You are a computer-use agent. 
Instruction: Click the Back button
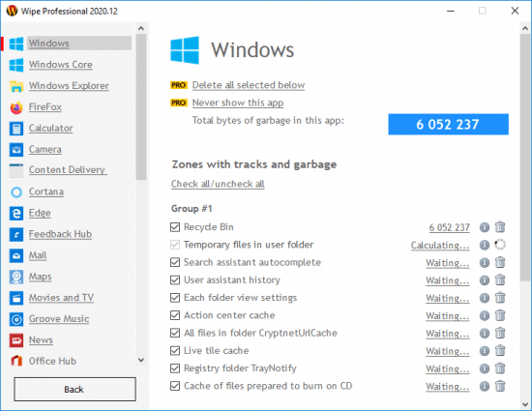(x=75, y=389)
